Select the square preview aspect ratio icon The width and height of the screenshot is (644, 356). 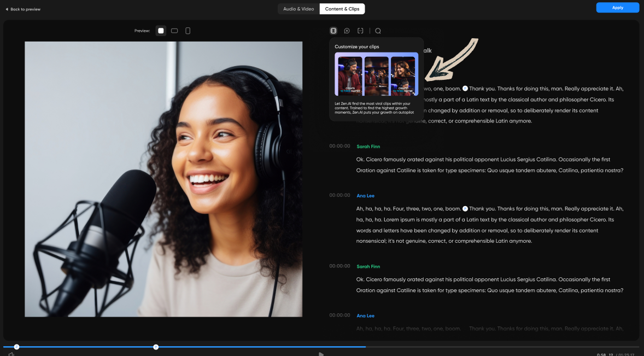pos(160,31)
